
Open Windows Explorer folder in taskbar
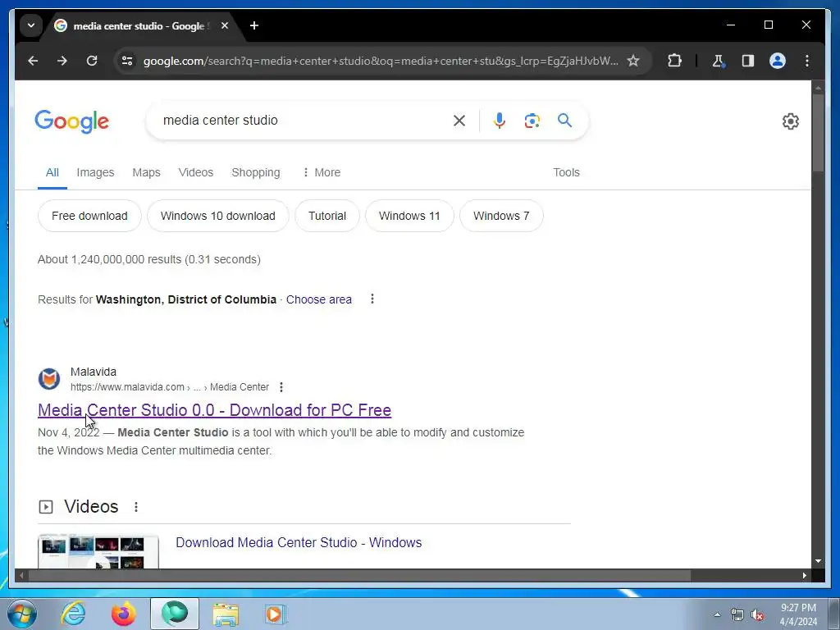tap(226, 614)
